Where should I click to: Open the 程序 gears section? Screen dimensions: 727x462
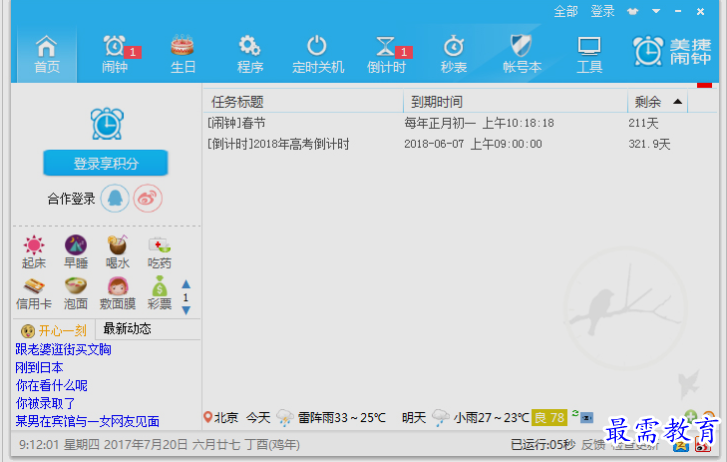[250, 55]
